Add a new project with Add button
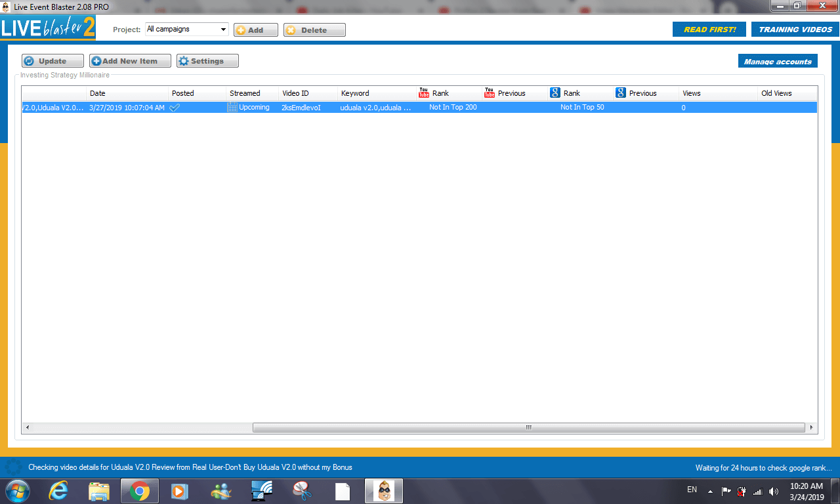840x504 pixels. (256, 30)
